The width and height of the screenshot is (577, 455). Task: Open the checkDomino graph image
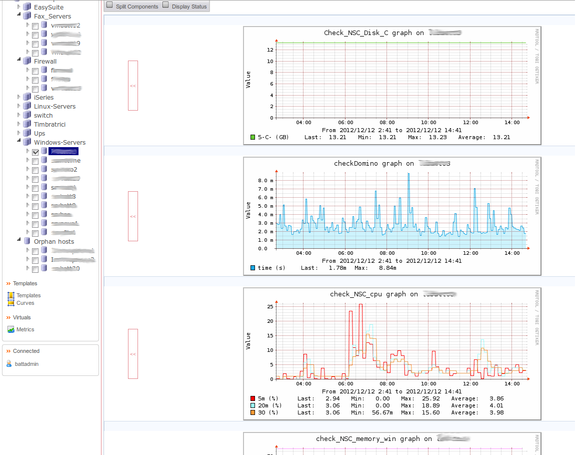click(392, 216)
